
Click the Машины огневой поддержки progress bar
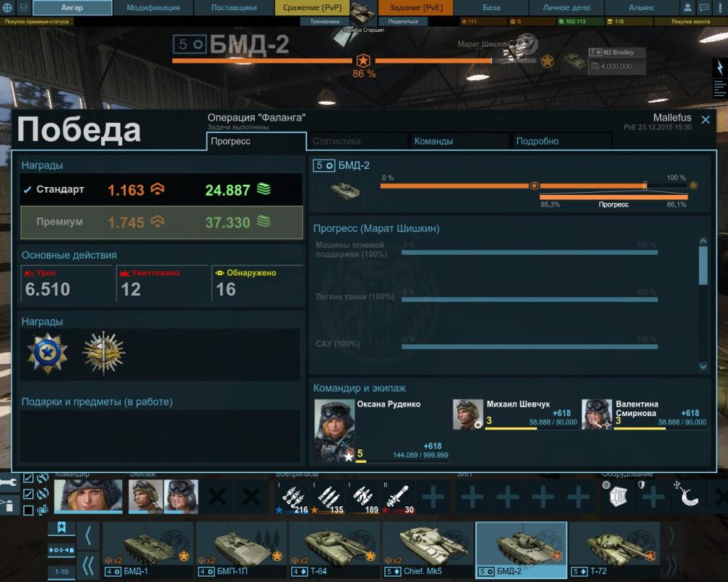click(530, 252)
